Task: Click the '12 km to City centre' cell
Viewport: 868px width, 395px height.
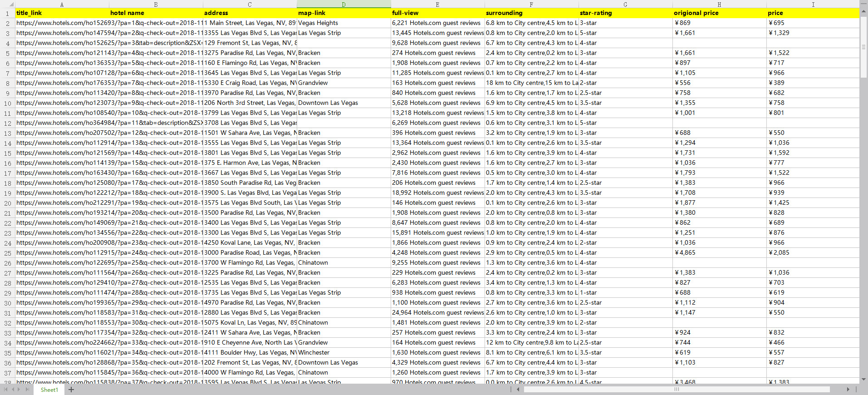Action: (531, 343)
